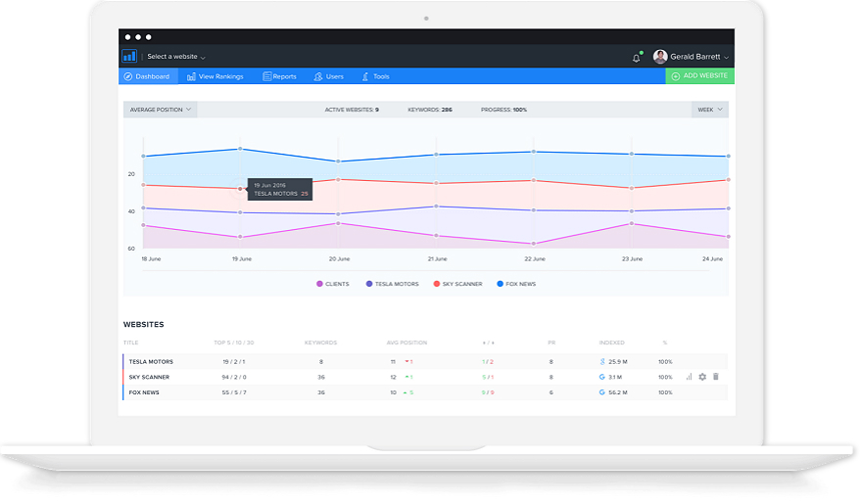Image resolution: width=862 pixels, height=504 pixels.
Task: Toggle Sky Scanner series in chart legend
Action: tap(457, 284)
